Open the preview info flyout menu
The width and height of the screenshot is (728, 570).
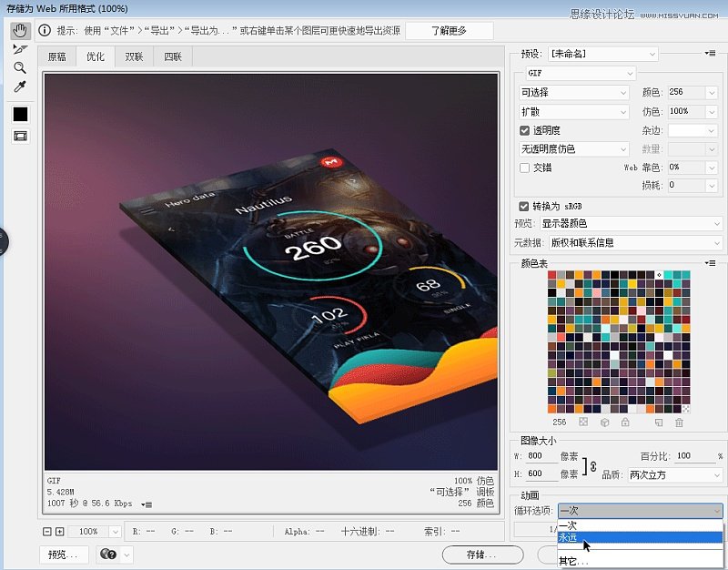pyautogui.click(x=147, y=504)
